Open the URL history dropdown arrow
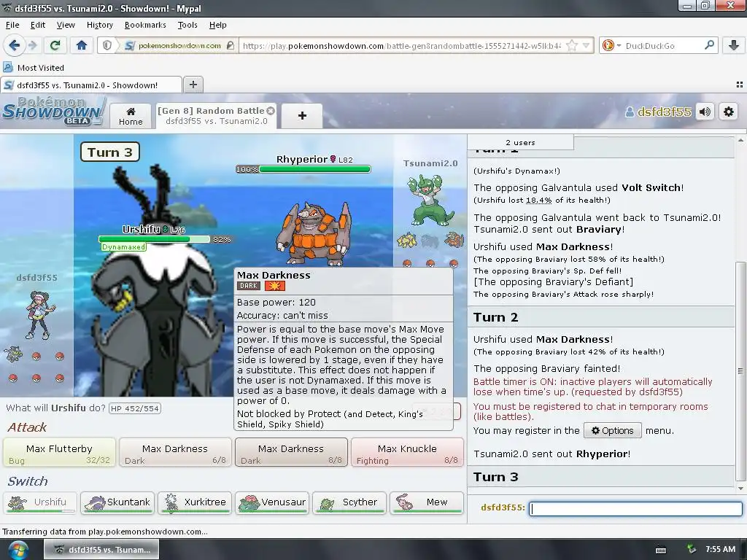 [x=586, y=46]
